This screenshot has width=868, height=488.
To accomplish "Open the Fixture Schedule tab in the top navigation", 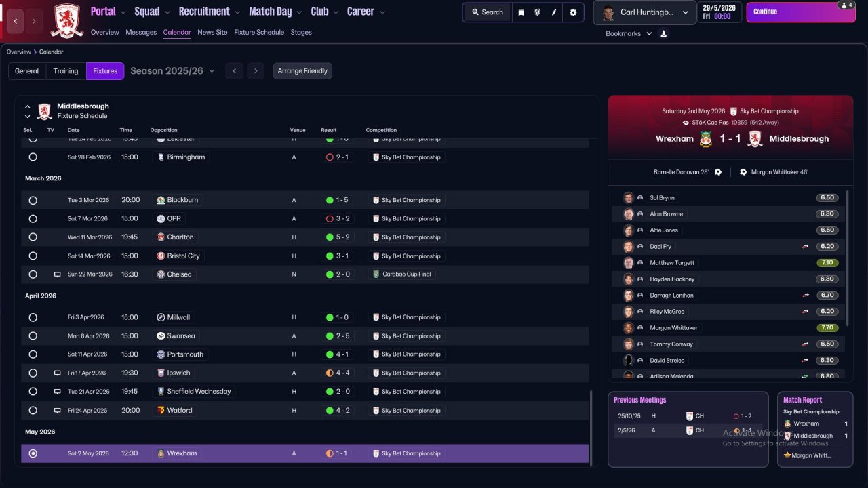I will 259,33.
